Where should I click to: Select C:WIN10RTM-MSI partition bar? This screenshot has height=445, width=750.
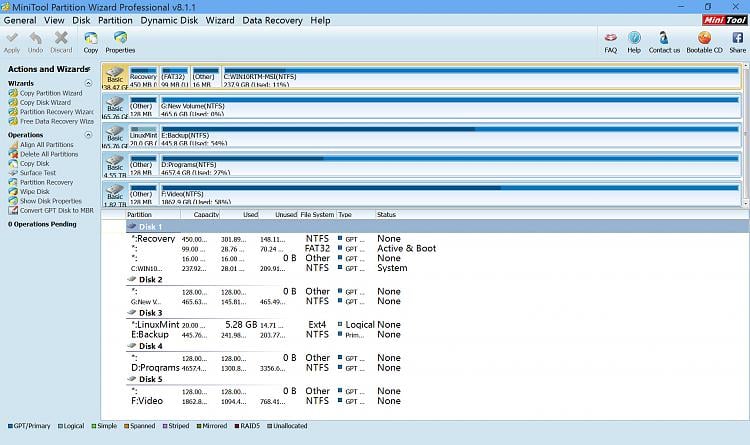(481, 77)
